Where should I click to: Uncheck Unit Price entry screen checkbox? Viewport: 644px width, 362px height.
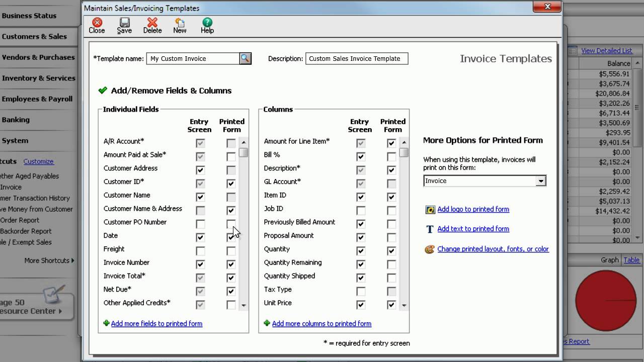361,305
